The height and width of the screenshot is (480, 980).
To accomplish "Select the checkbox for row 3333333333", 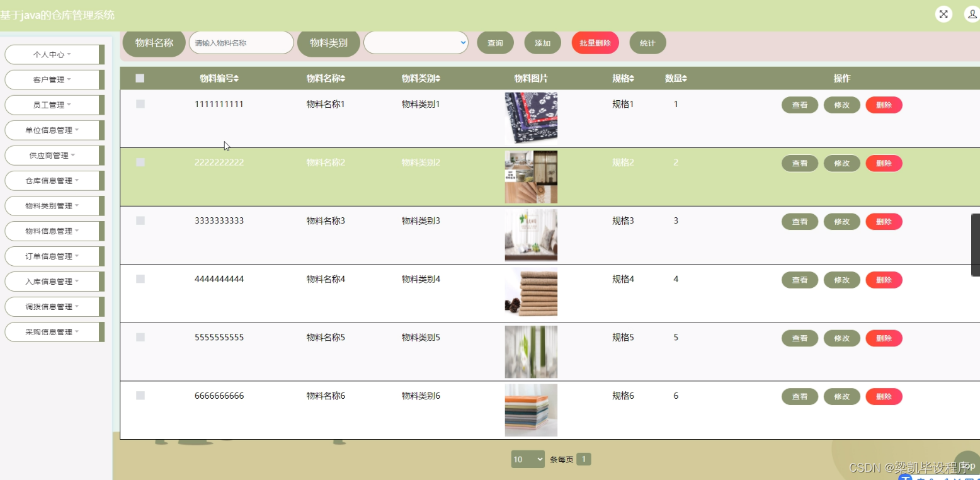I will coord(140,220).
